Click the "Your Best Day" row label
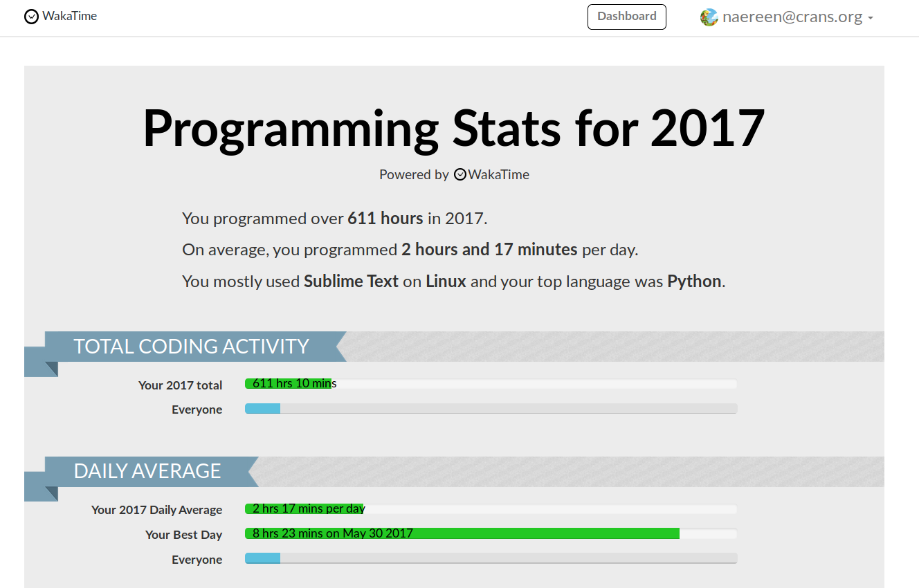The image size is (919, 588). (183, 535)
